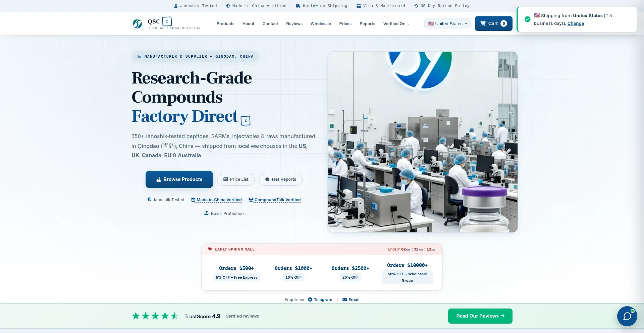Go to the About page
This screenshot has height=333, width=644.
point(249,23)
